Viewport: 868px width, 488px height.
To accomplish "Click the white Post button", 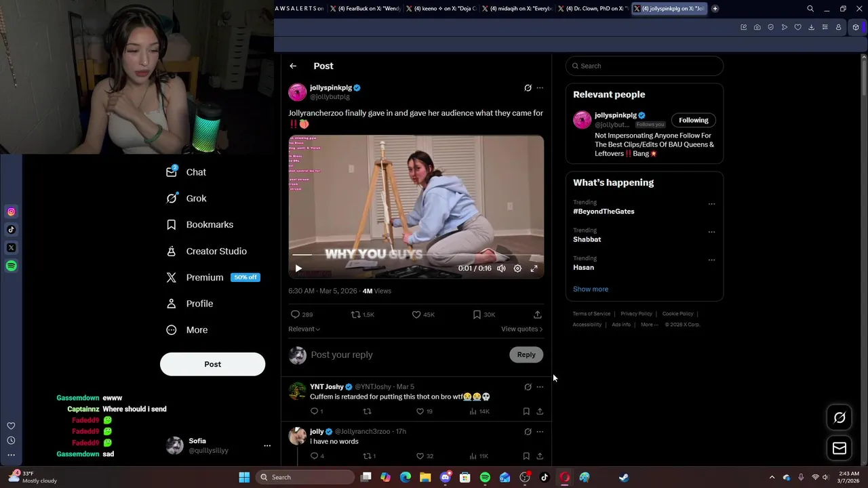I will coord(212,364).
